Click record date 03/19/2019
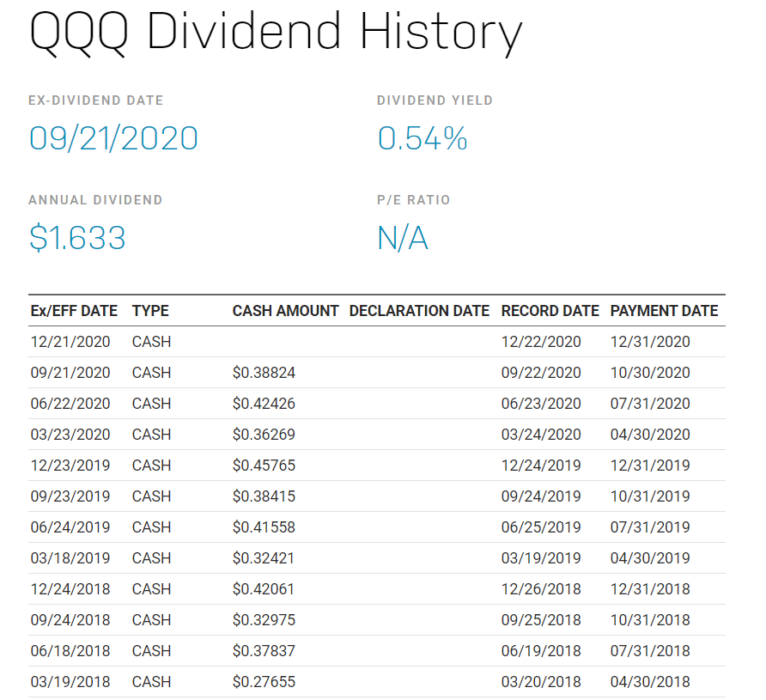This screenshot has height=700, width=766. click(x=541, y=557)
